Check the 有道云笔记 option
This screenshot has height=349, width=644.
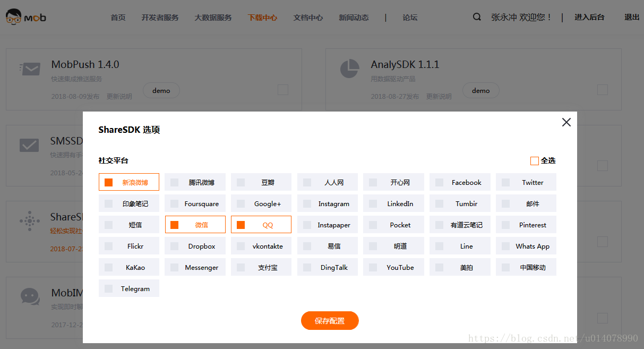(460, 225)
